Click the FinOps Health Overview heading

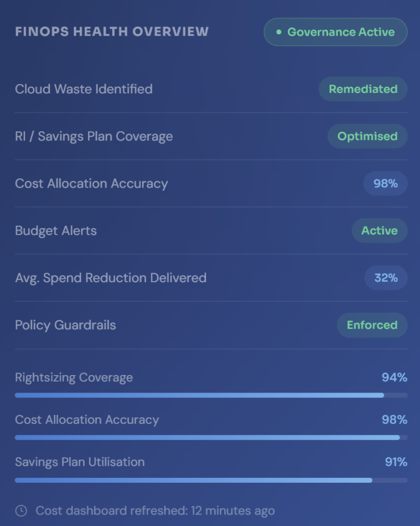pos(112,32)
